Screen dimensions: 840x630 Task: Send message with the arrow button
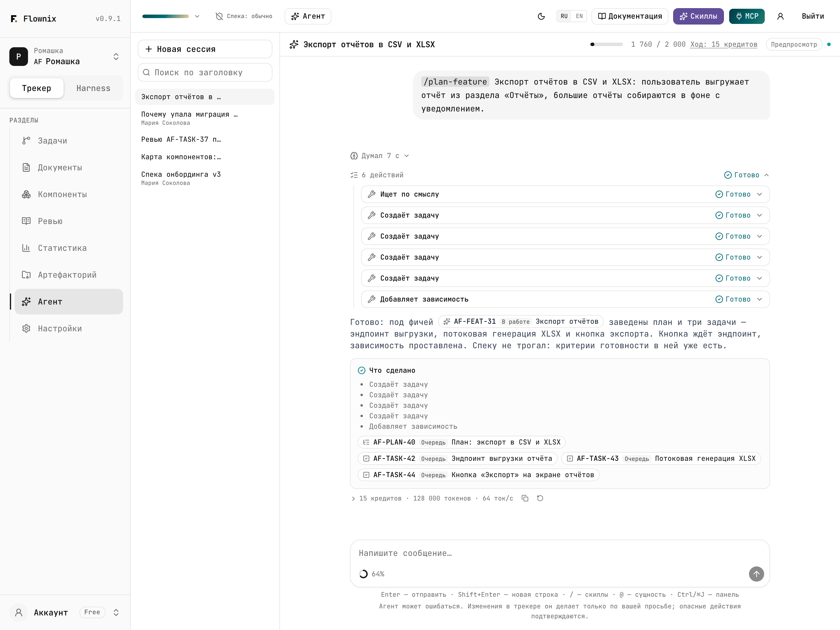756,574
